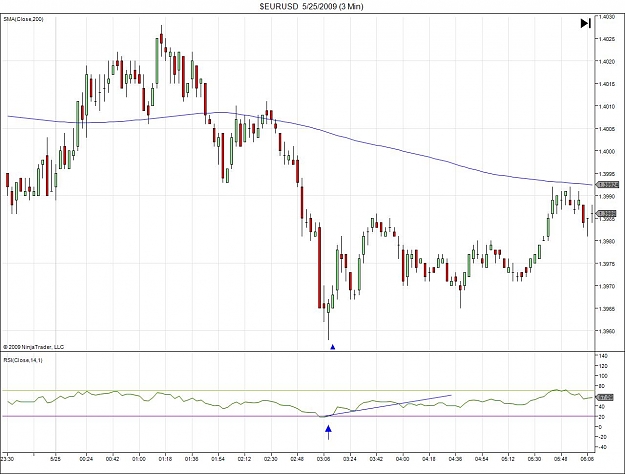This screenshot has width=625, height=474.
Task: Click the 140 label on RSI axis
Action: (x=603, y=356)
